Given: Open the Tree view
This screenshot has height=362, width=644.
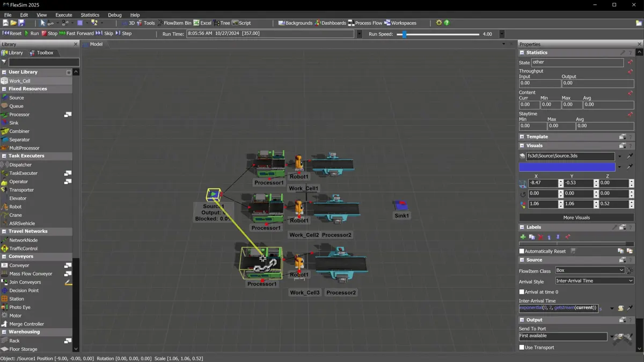Looking at the screenshot, I should [x=222, y=23].
